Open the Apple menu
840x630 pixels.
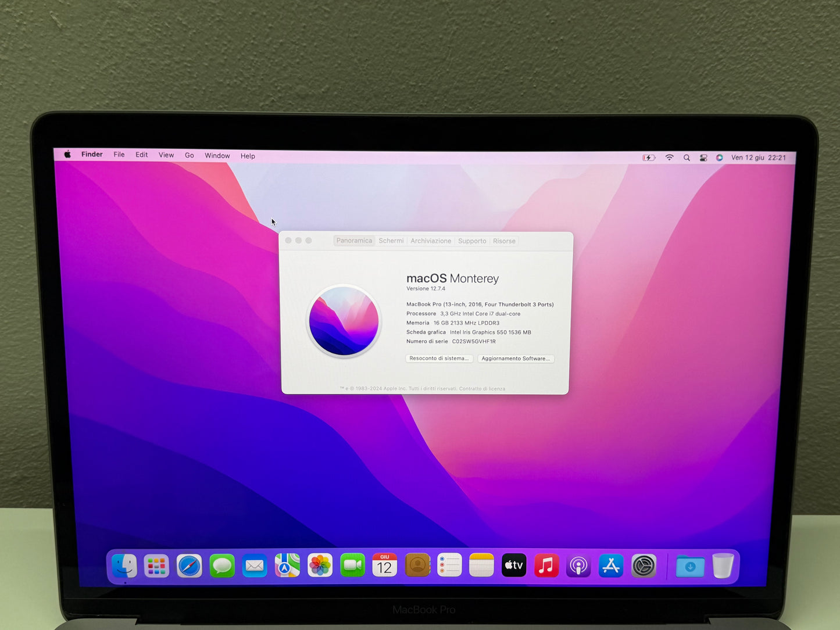(67, 154)
